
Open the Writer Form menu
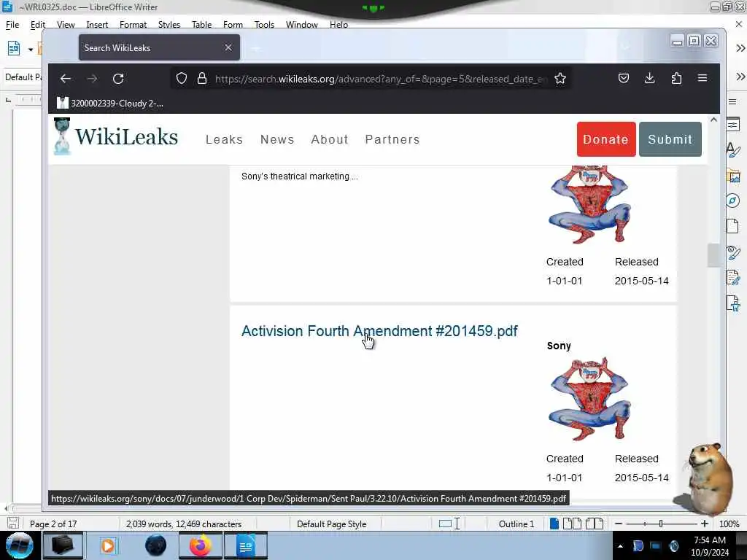233,25
